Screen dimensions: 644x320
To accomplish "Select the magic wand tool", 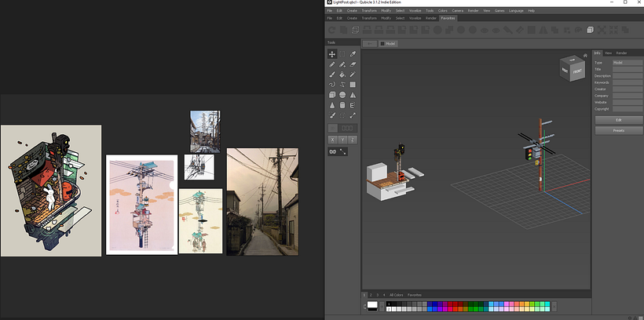I will pyautogui.click(x=353, y=75).
